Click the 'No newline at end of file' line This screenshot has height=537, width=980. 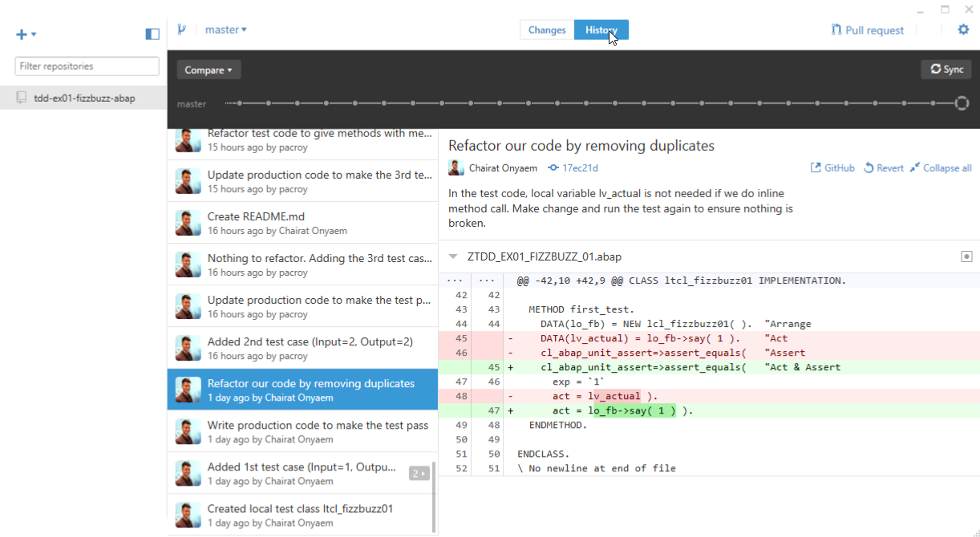coord(709,468)
